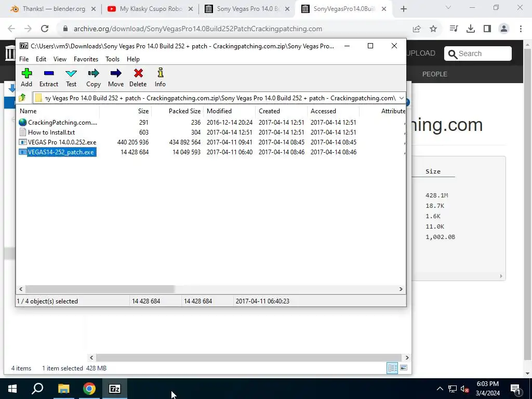Screen dimensions: 532x399
Task: Click the 7-Zip taskbar icon
Action: click(115, 389)
